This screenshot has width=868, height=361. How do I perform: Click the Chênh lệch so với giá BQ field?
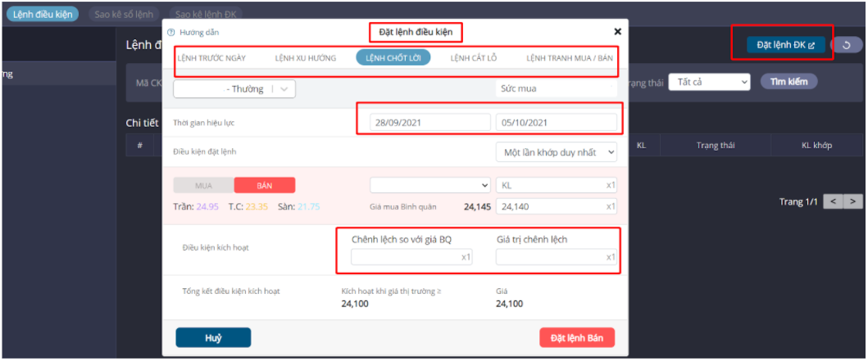[411, 257]
